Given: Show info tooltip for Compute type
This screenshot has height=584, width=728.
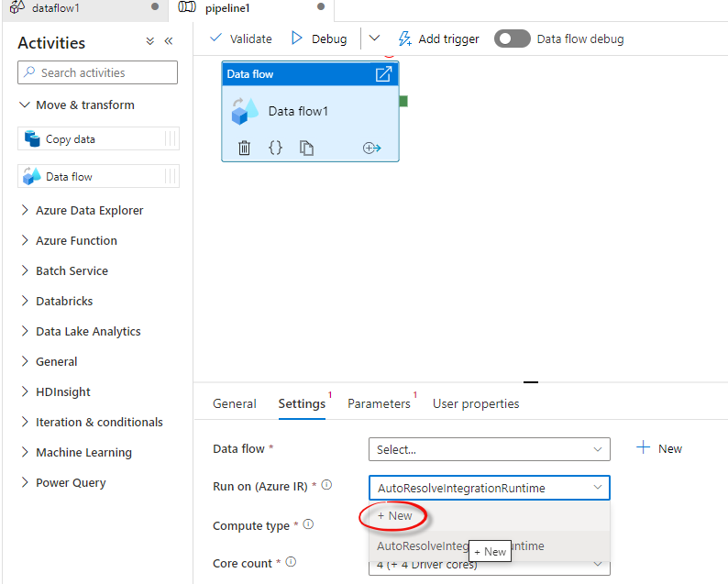Looking at the screenshot, I should tap(308, 524).
